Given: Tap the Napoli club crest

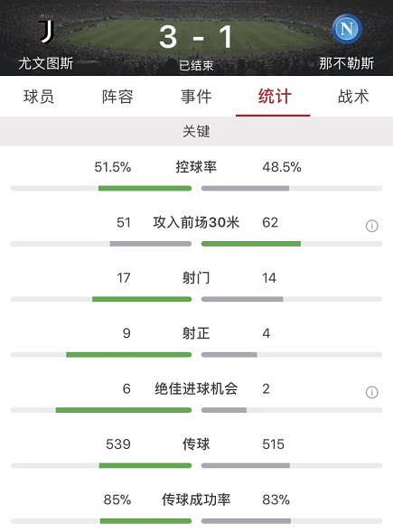Looking at the screenshot, I should pyautogui.click(x=347, y=29).
